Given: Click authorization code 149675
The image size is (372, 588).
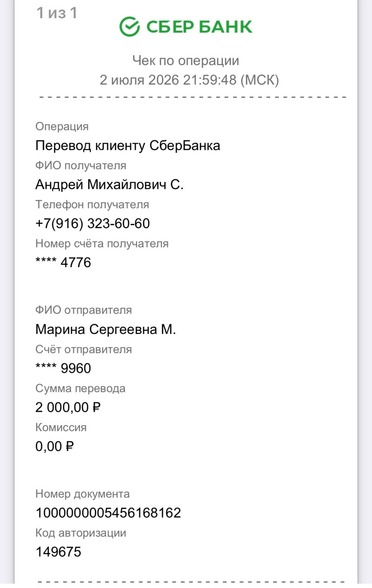Looking at the screenshot, I should coord(58,552).
